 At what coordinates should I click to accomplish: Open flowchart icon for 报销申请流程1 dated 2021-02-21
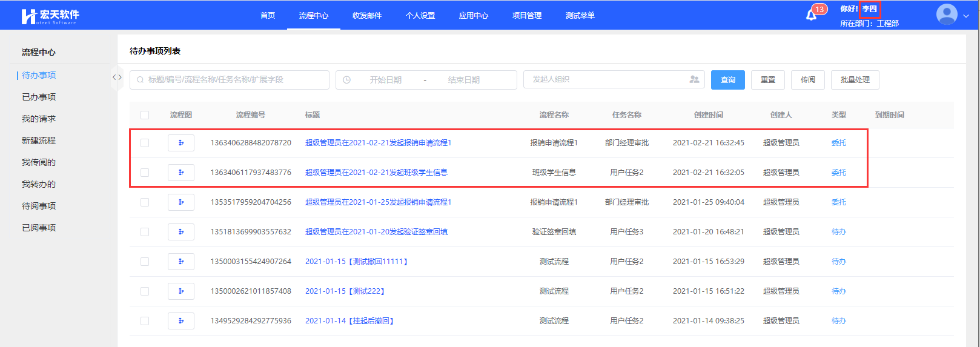coord(180,143)
